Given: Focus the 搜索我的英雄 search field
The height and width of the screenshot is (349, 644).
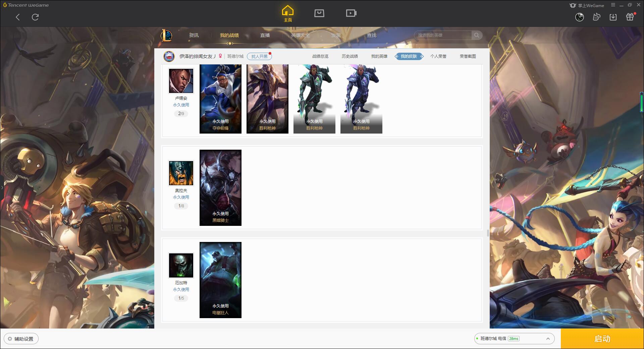Looking at the screenshot, I should point(443,35).
